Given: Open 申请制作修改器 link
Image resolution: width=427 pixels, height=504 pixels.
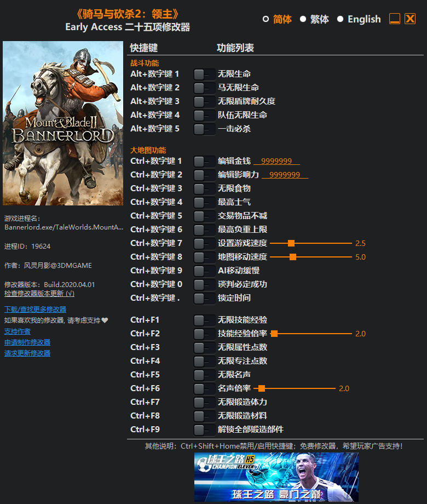Looking at the screenshot, I should coord(27,342).
